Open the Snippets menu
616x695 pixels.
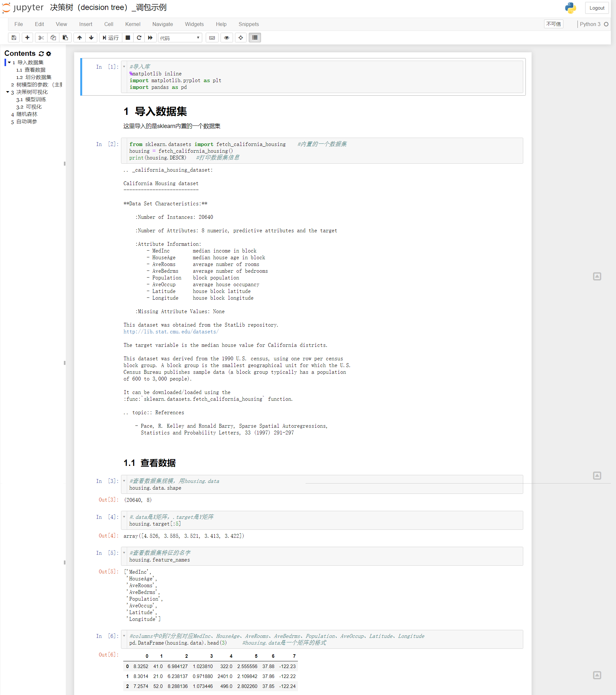249,24
